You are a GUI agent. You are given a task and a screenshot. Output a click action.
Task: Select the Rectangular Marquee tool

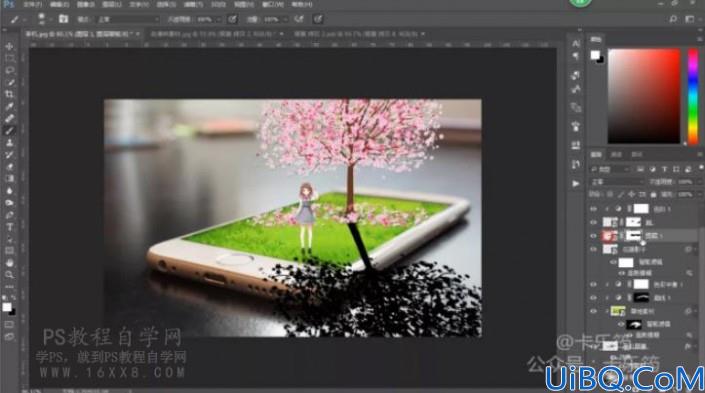point(9,58)
